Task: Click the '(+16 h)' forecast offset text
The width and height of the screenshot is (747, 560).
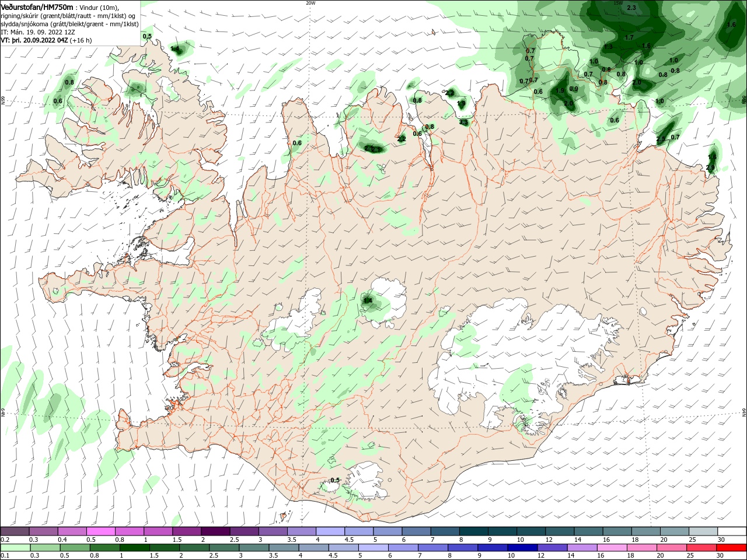Action: [81, 40]
